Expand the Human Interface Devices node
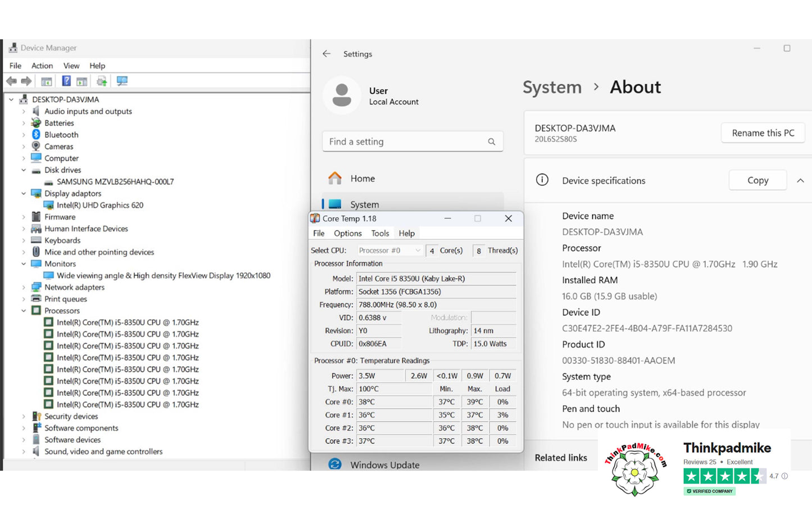Image resolution: width=812 pixels, height=510 pixels. tap(24, 229)
